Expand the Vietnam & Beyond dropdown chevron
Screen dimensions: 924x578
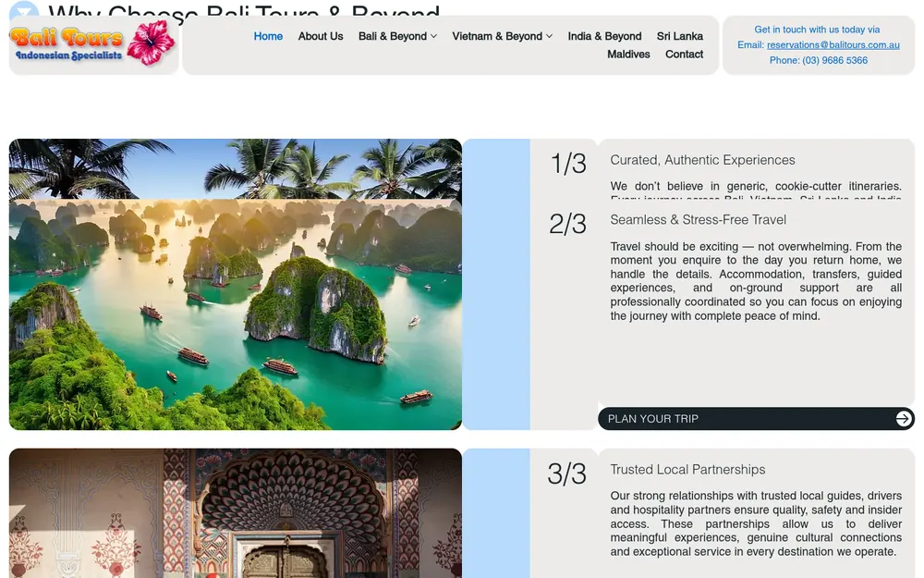click(549, 36)
